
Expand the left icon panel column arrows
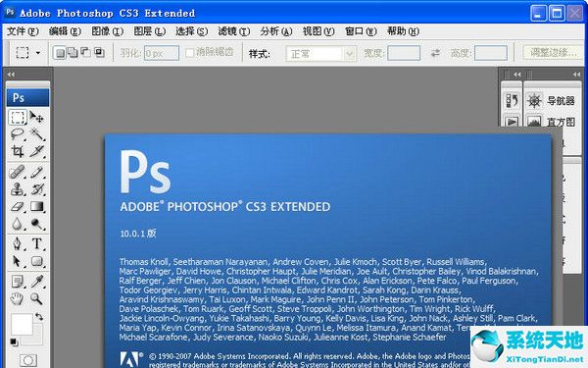coord(517,75)
